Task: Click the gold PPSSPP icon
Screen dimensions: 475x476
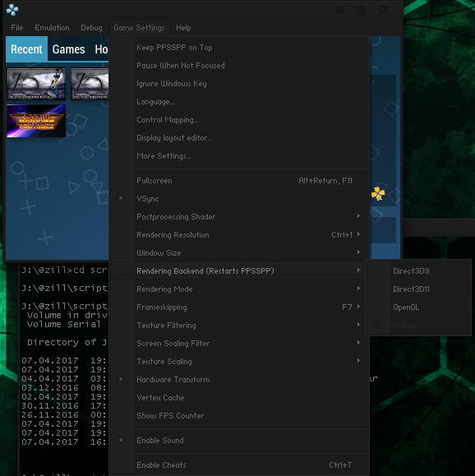Action: [x=378, y=193]
